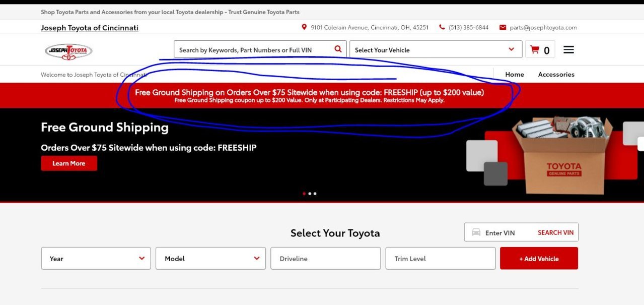
Task: Select the last carousel dot
Action: click(x=315, y=194)
